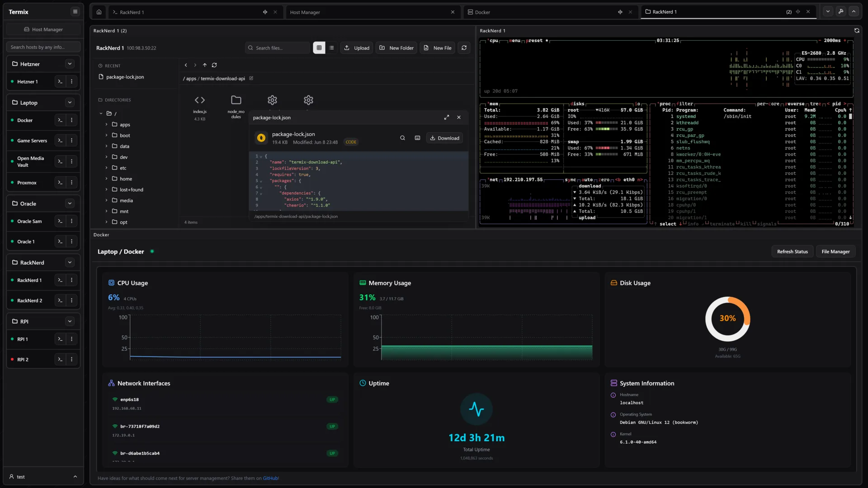The height and width of the screenshot is (488, 868).
Task: Switch to the Host Manager tab
Action: pos(306,12)
